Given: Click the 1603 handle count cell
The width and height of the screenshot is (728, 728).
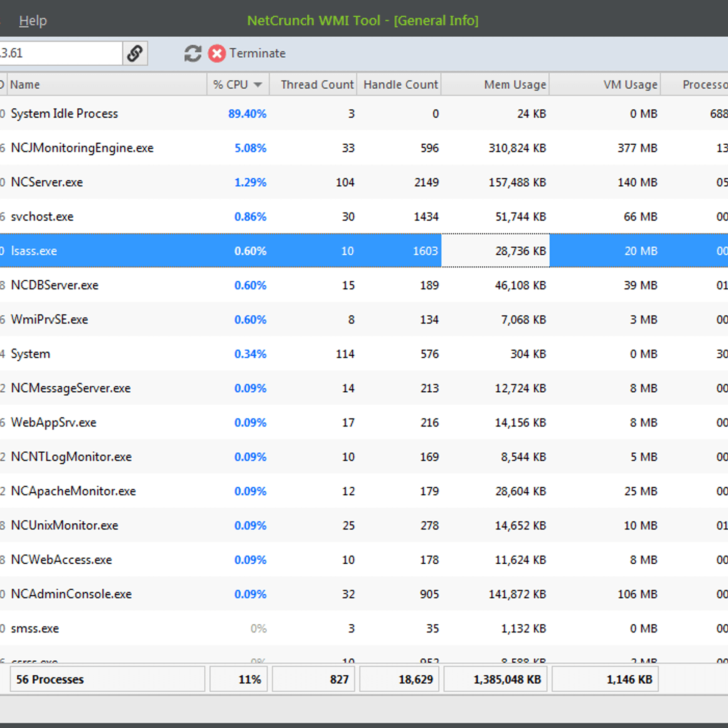Looking at the screenshot, I should (425, 251).
